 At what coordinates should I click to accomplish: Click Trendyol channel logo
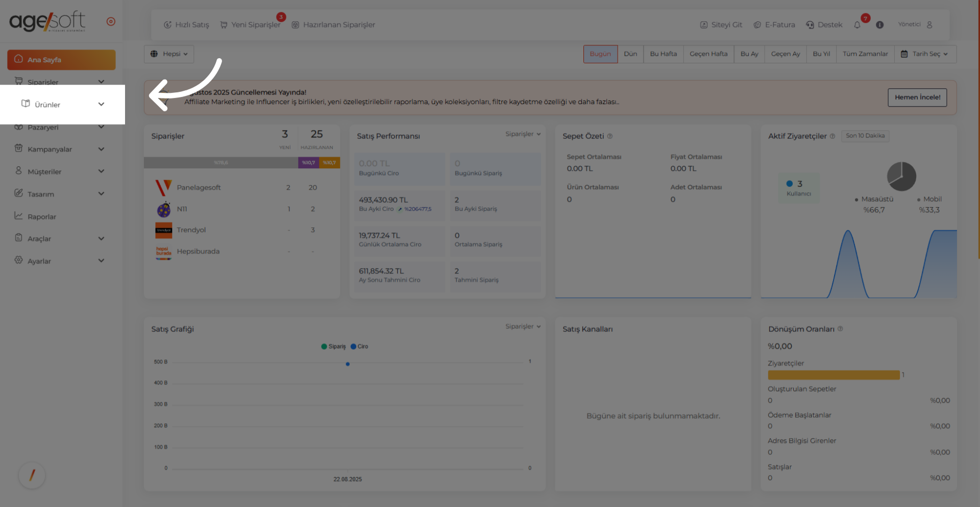point(164,230)
